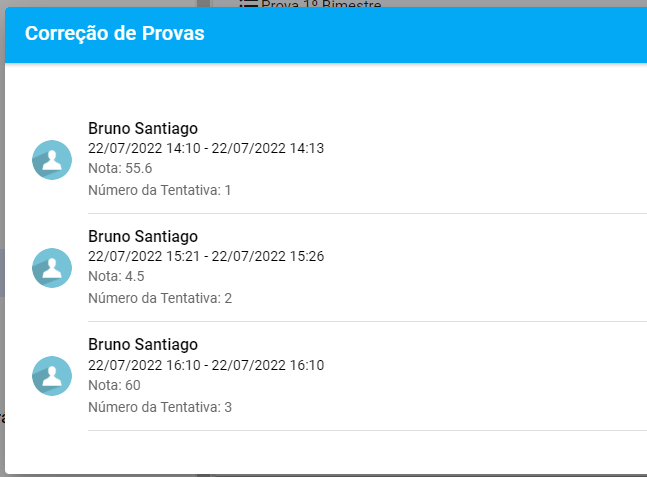The height and width of the screenshot is (477, 647).
Task: Click the avatar icon for attempt 2
Action: 52,268
